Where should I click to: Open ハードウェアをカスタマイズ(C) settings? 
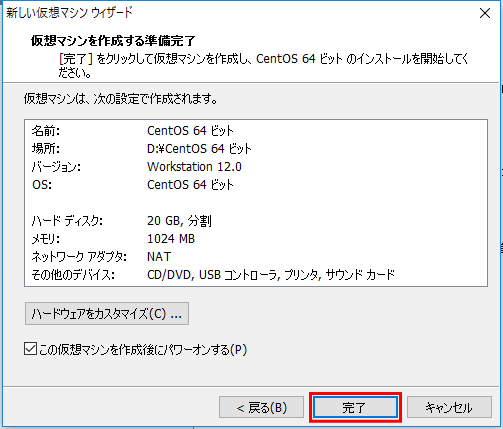[107, 314]
